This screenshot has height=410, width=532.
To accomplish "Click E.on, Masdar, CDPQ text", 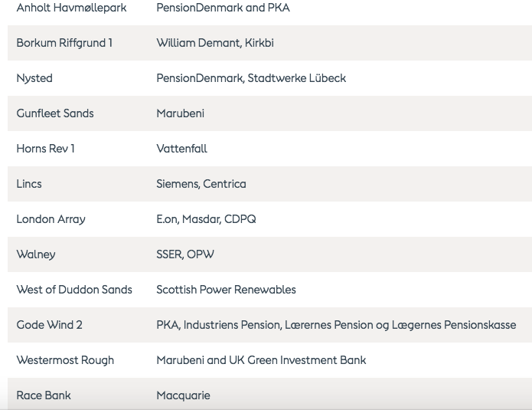I will 206,219.
